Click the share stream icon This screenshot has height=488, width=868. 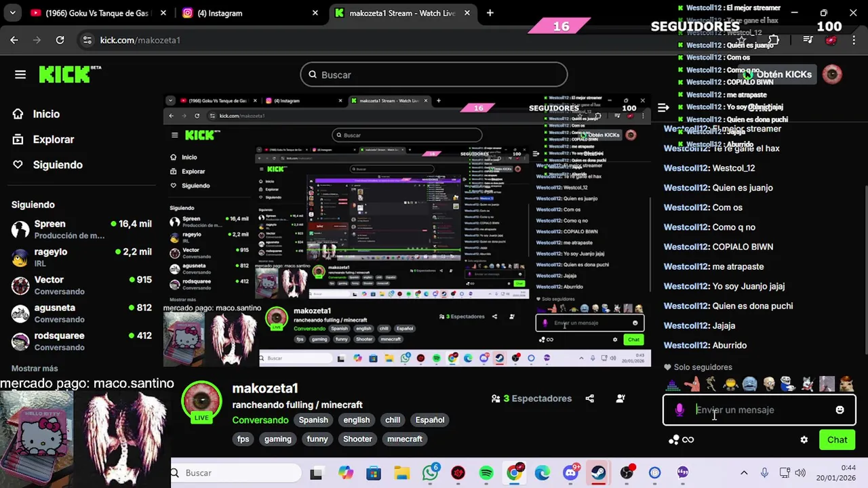click(x=590, y=399)
